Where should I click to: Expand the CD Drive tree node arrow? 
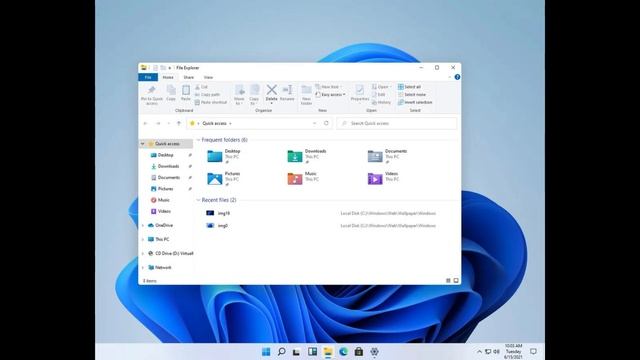142,253
